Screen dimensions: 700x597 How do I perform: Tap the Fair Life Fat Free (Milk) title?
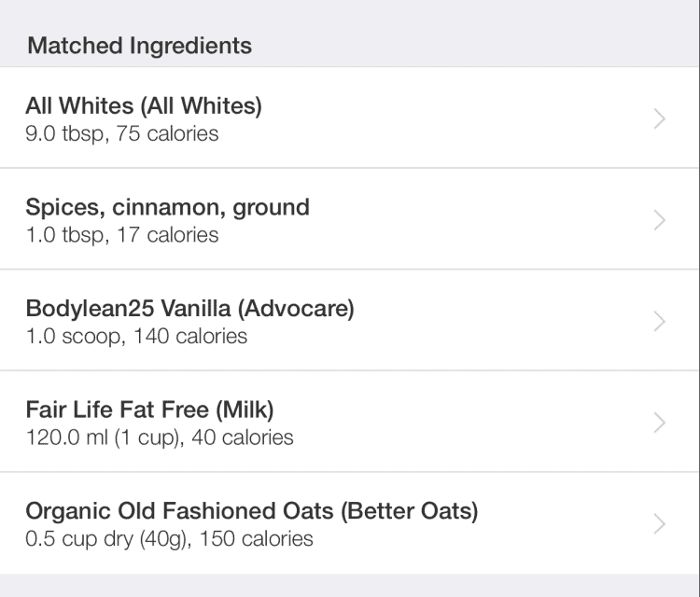click(149, 410)
